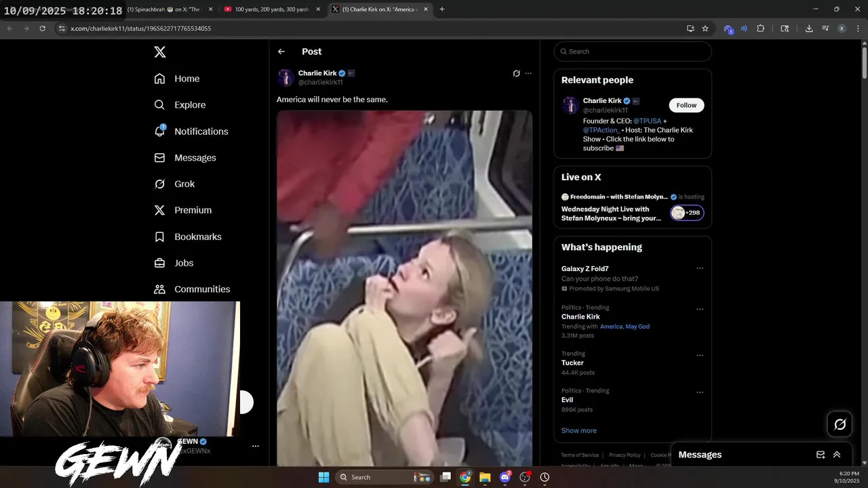Bookmark this page with the star icon

pos(705,28)
